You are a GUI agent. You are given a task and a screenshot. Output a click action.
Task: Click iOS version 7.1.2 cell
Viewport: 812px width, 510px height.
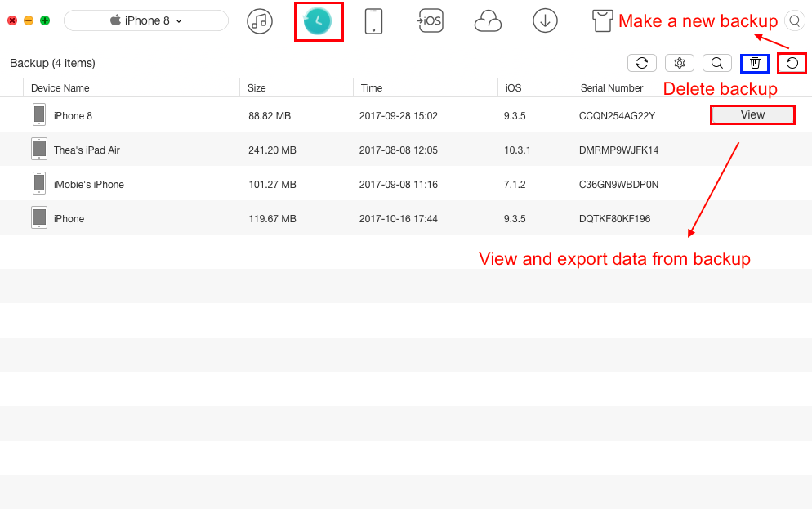click(x=515, y=185)
